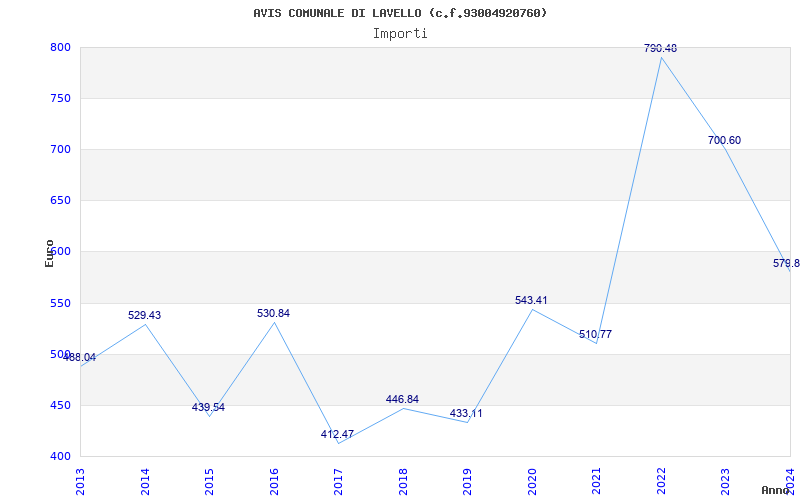Select the 446.84 data label
Image resolution: width=800 pixels, height=500 pixels.
[402, 399]
